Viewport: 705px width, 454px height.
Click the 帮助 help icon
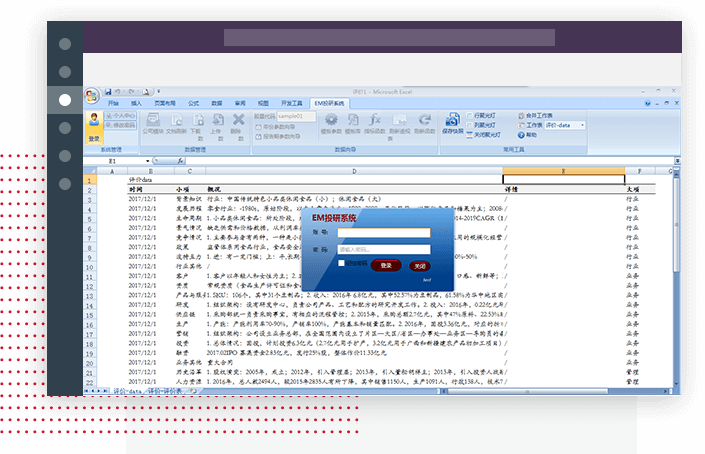point(520,134)
